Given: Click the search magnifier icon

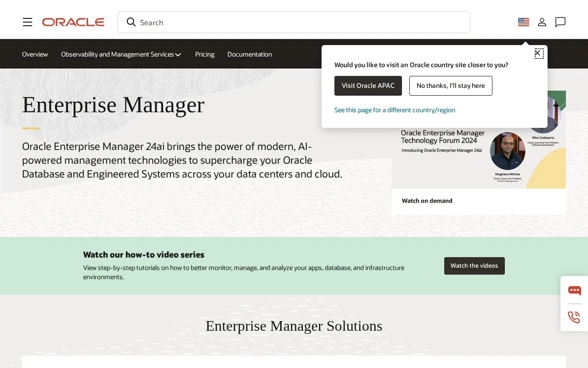Looking at the screenshot, I should click(x=131, y=22).
